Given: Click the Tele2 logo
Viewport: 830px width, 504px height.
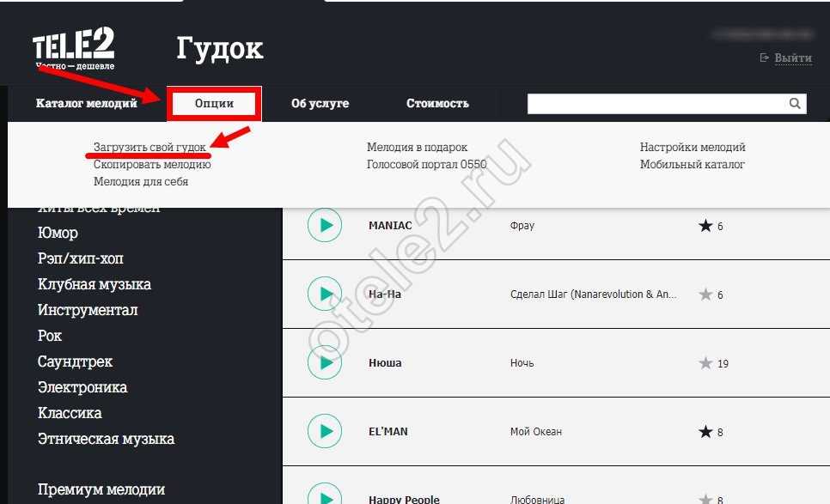Looking at the screenshot, I should (x=74, y=49).
